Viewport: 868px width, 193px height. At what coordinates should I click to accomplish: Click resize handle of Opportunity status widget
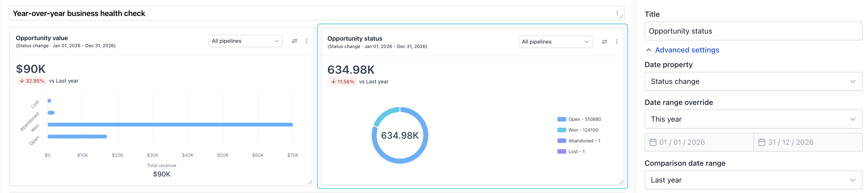[621, 182]
